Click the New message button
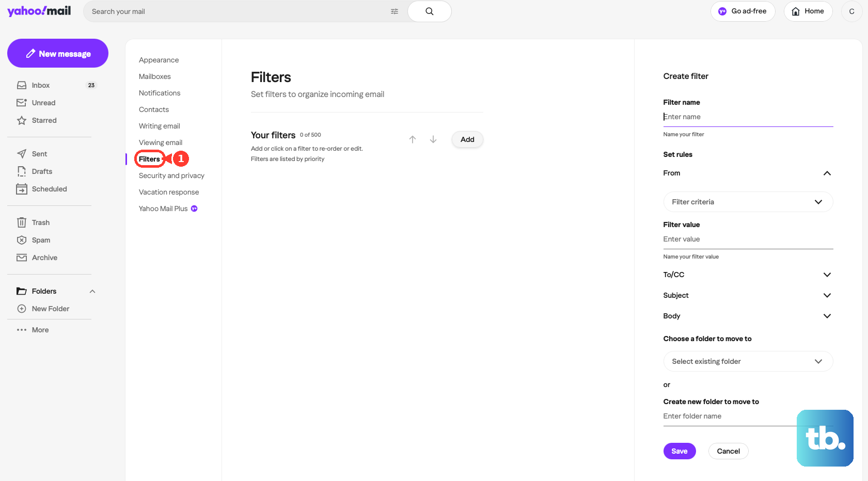Image resolution: width=868 pixels, height=481 pixels. [58, 53]
